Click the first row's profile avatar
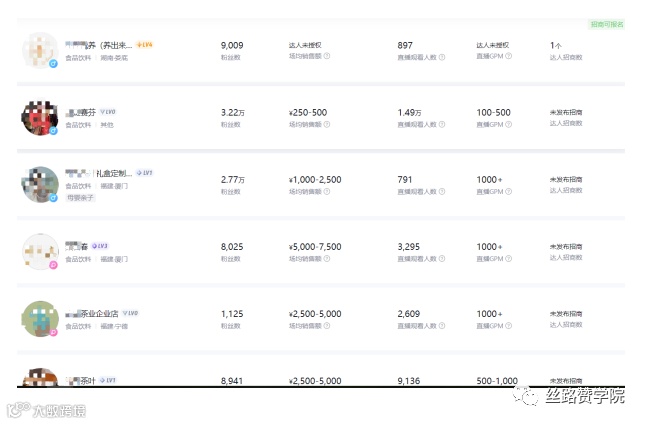The width and height of the screenshot is (645, 424). click(x=39, y=50)
